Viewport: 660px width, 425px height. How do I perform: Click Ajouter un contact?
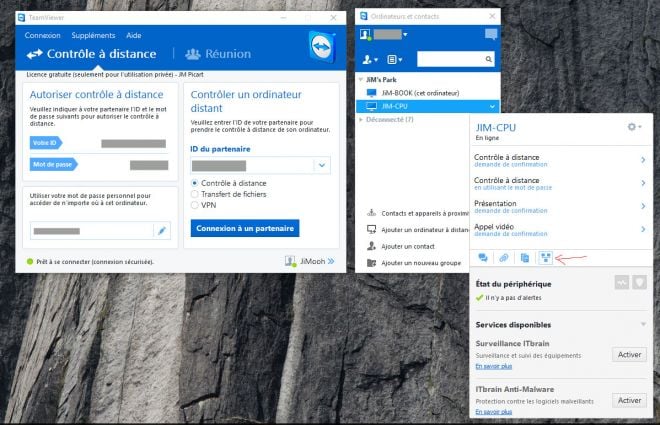click(401, 246)
